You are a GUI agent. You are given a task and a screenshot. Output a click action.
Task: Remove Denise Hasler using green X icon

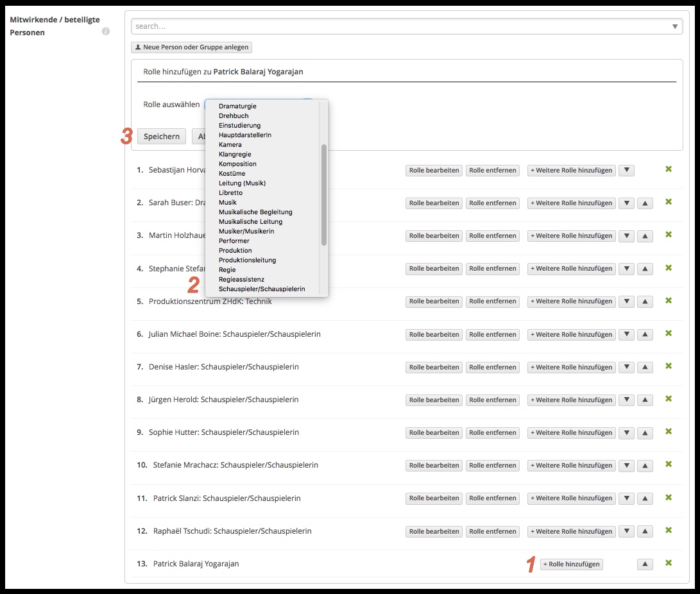(668, 366)
